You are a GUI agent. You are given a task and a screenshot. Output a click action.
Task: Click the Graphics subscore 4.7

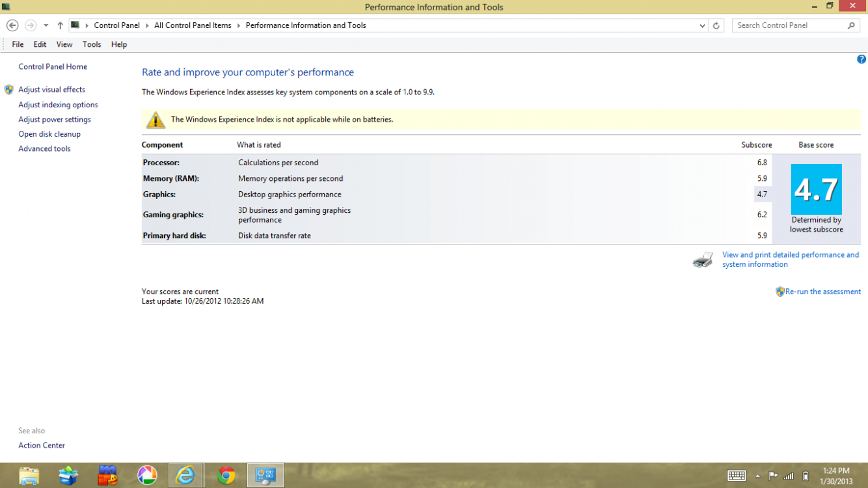pyautogui.click(x=762, y=195)
